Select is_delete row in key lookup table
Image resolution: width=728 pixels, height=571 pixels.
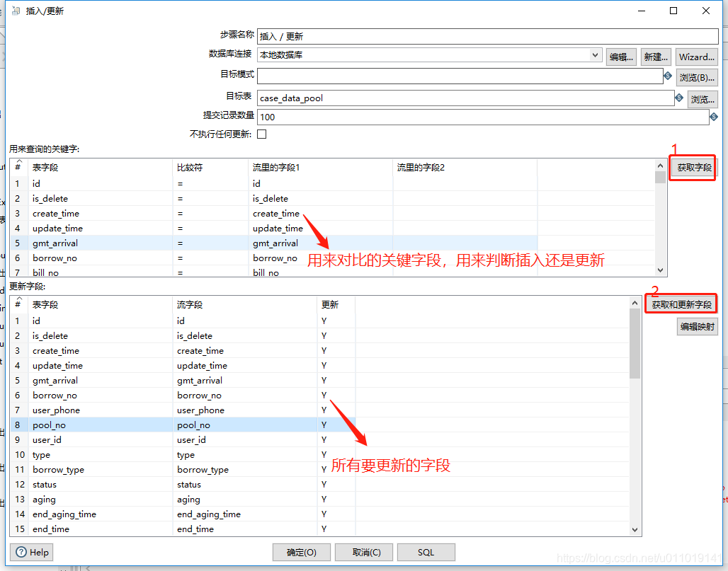(274, 199)
